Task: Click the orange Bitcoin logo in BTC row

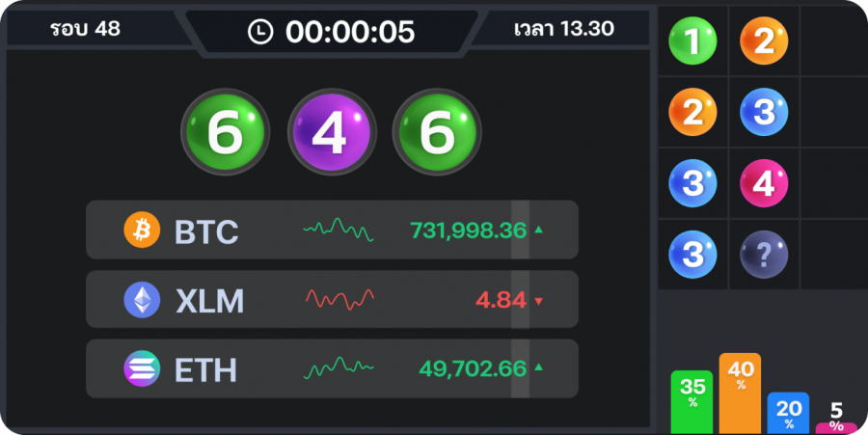Action: (142, 231)
